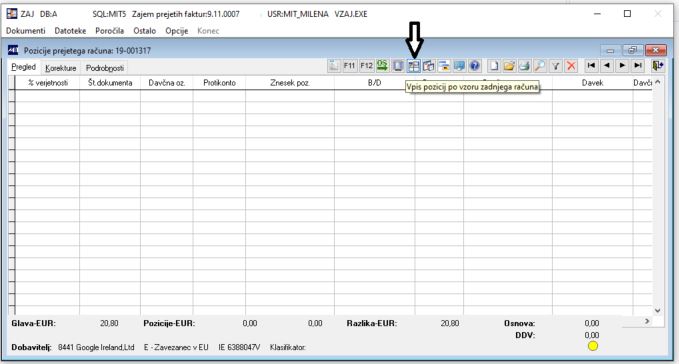Click the 'Vpis pozicij po vzoru' icon

tap(414, 66)
